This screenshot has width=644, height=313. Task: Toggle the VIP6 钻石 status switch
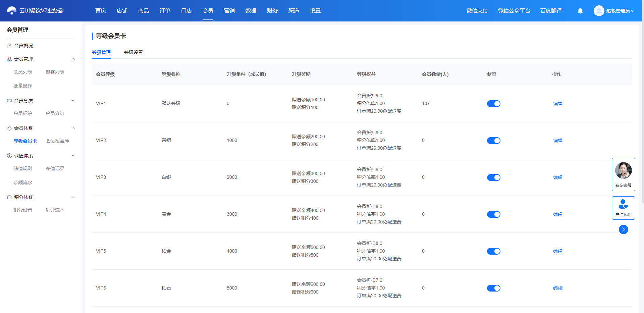[x=494, y=288]
